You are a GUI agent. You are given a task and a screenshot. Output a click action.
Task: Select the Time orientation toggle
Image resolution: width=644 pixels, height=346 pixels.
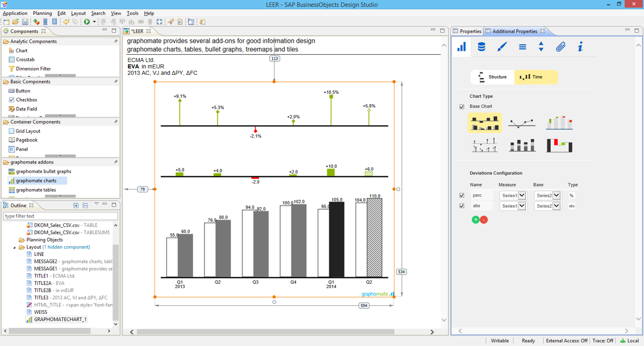[x=536, y=77]
